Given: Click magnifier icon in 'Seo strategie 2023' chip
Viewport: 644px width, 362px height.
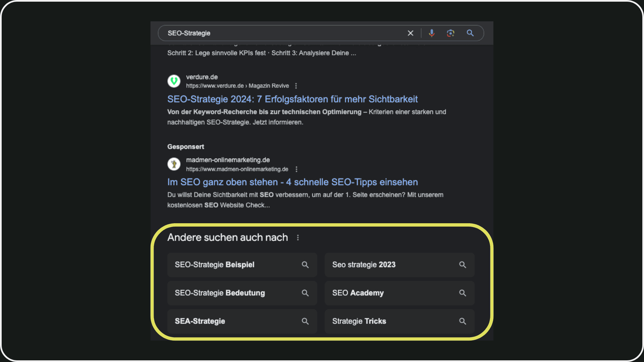Looking at the screenshot, I should pyautogui.click(x=463, y=265).
